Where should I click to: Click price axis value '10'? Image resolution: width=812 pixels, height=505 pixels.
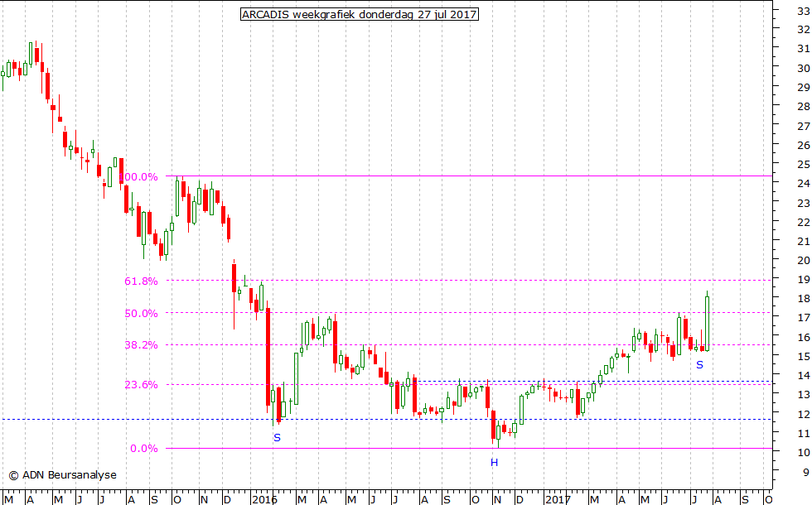click(x=803, y=454)
